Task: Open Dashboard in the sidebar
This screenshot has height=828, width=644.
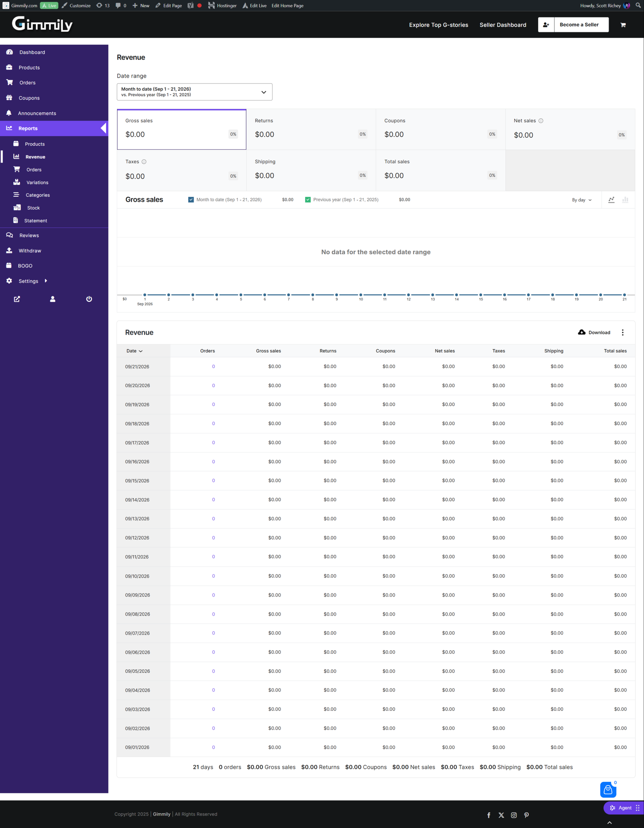Action: coord(32,52)
